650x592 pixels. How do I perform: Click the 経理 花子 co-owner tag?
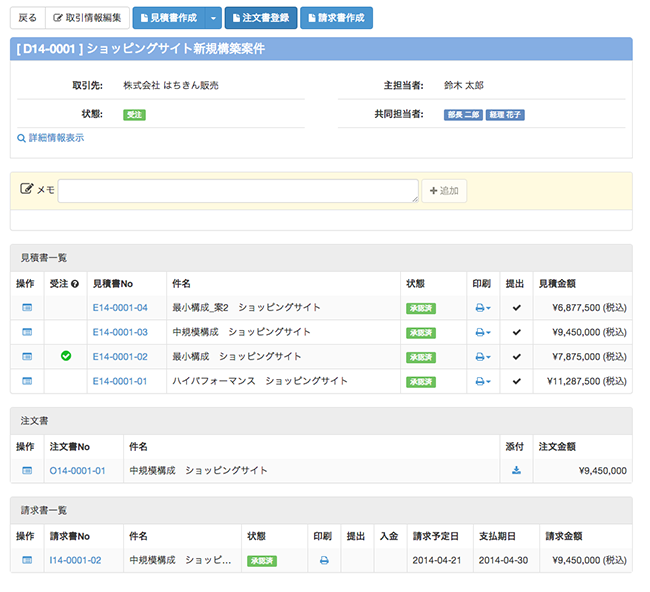[x=505, y=115]
